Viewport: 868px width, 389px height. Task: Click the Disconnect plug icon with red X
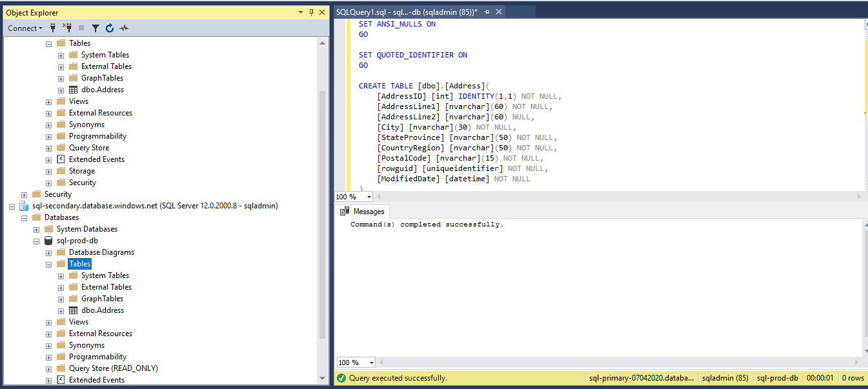tap(67, 28)
